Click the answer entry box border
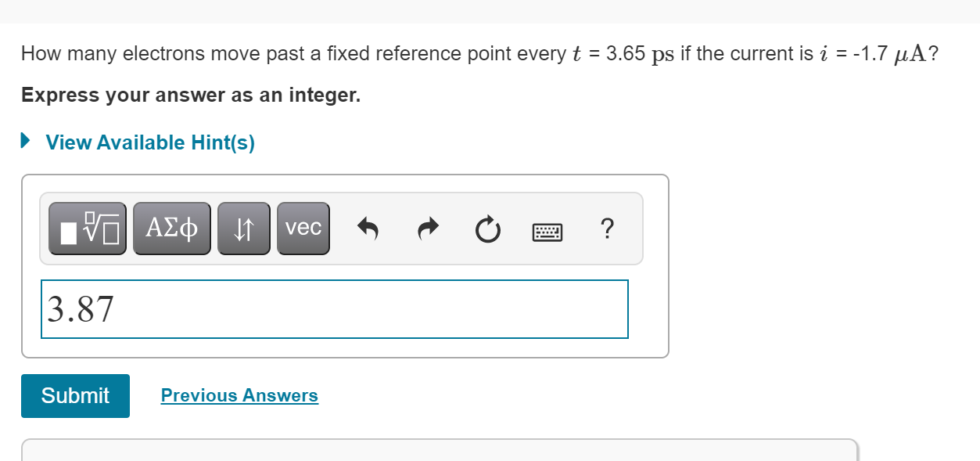980x461 pixels. click(x=335, y=281)
